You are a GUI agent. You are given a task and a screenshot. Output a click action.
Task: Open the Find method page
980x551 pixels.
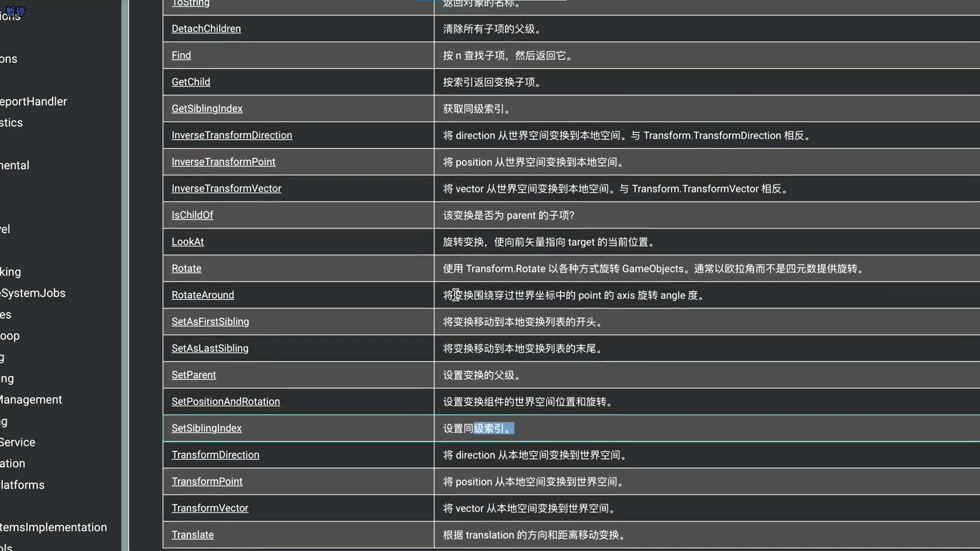181,55
